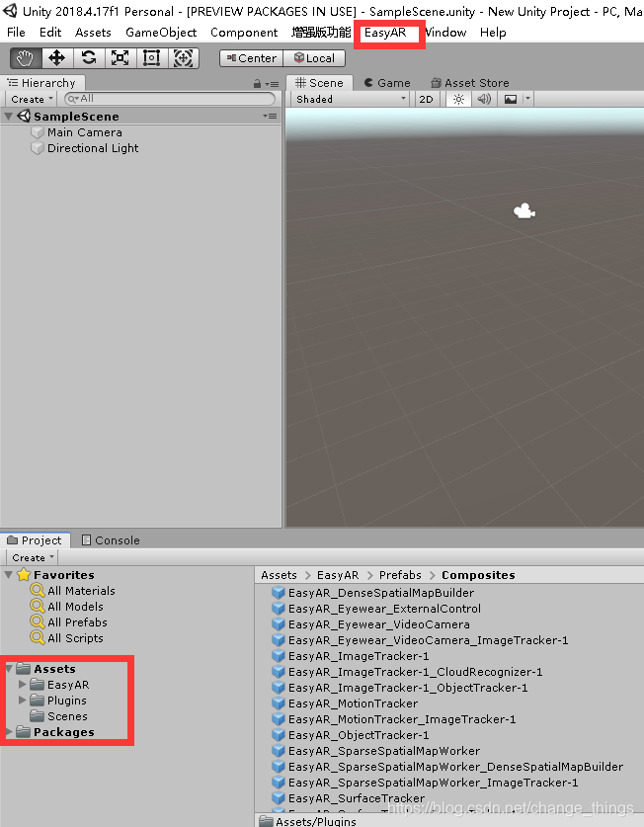The height and width of the screenshot is (827, 644).
Task: Open the EasyAR menu
Action: 385,33
